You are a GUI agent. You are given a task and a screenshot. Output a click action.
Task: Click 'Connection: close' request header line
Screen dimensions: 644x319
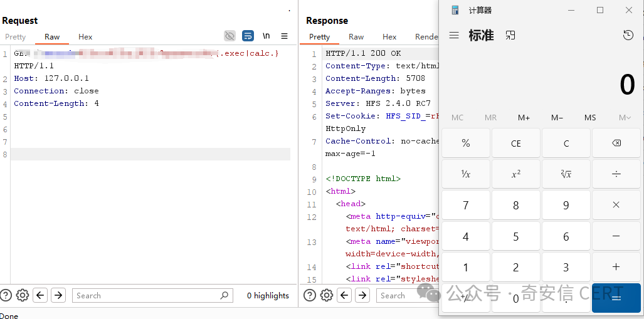pos(56,91)
